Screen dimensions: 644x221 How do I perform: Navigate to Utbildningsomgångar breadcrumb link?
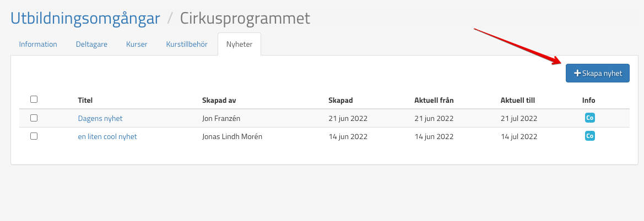tap(85, 19)
